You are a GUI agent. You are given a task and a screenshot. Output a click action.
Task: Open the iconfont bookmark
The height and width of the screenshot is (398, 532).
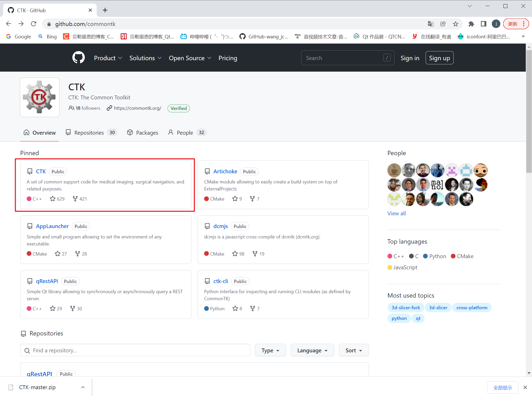(x=484, y=37)
